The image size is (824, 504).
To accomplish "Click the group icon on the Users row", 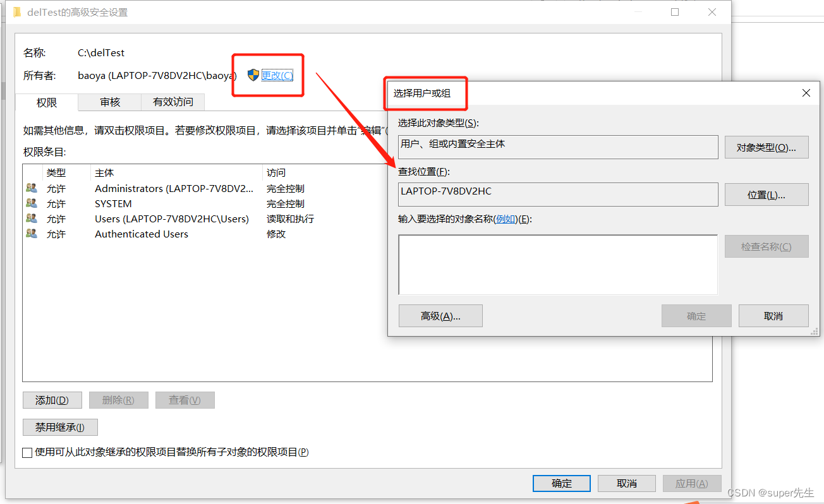I will pos(32,219).
